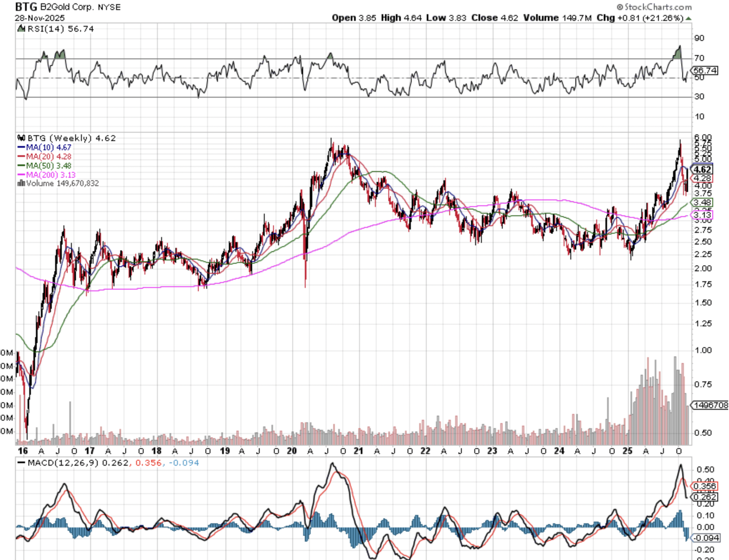Viewport: 729px width, 560px height.
Task: Click the green up arrow after Chg
Action: tap(688, 18)
